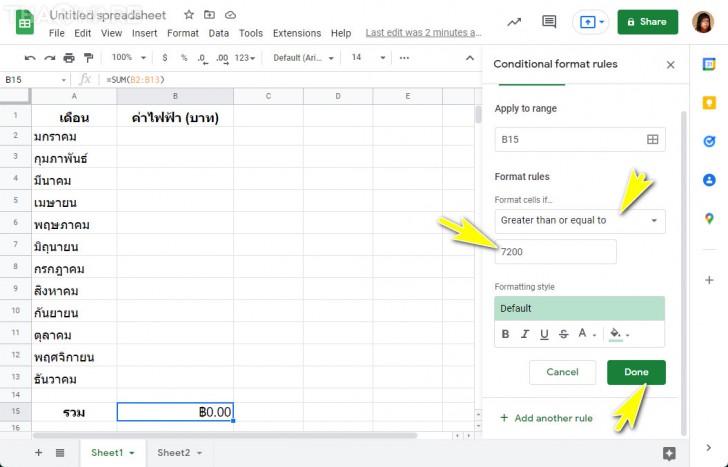Open the name box B15 dropdown
This screenshot has height=467, width=728.
point(64,80)
